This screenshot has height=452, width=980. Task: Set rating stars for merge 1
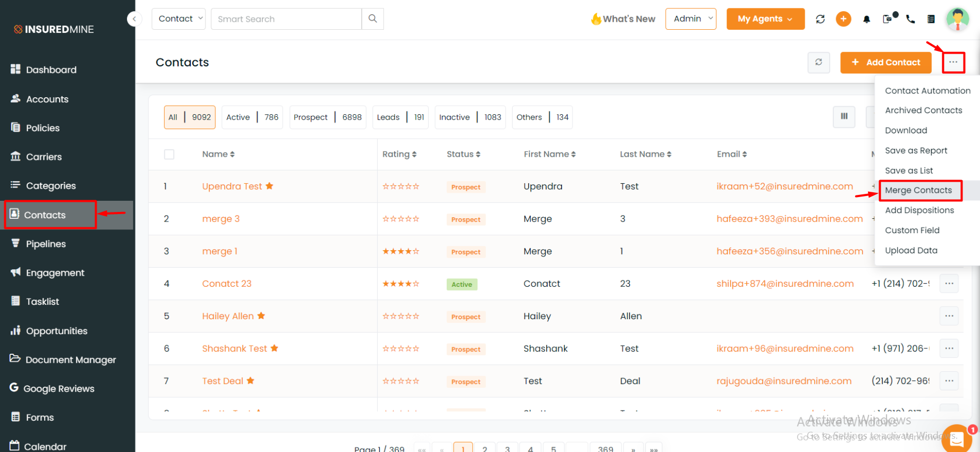pos(400,251)
